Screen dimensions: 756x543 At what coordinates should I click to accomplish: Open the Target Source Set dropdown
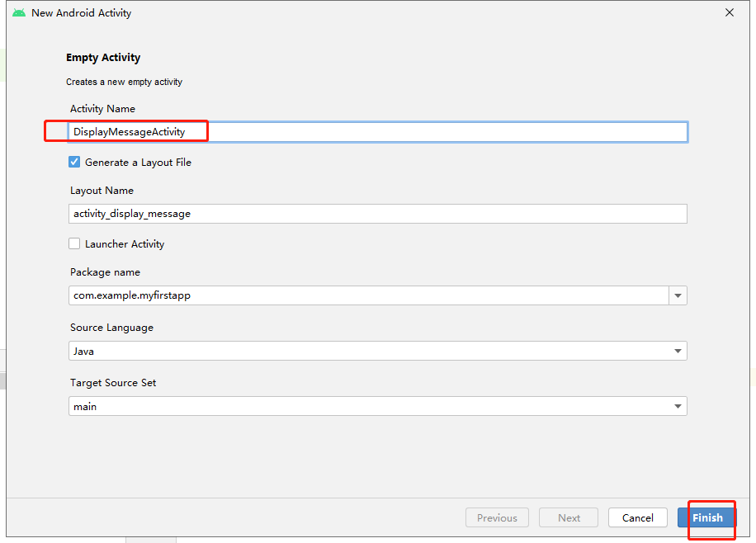coord(678,406)
